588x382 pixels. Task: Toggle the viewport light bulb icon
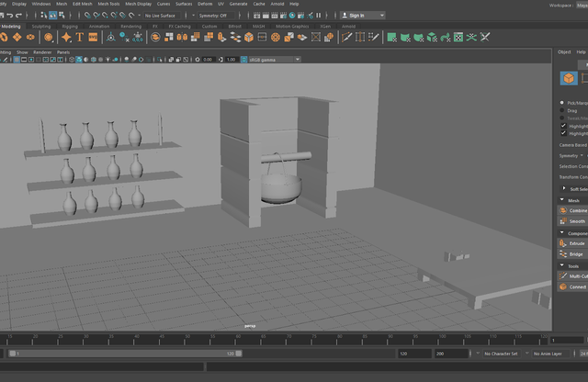(x=108, y=60)
